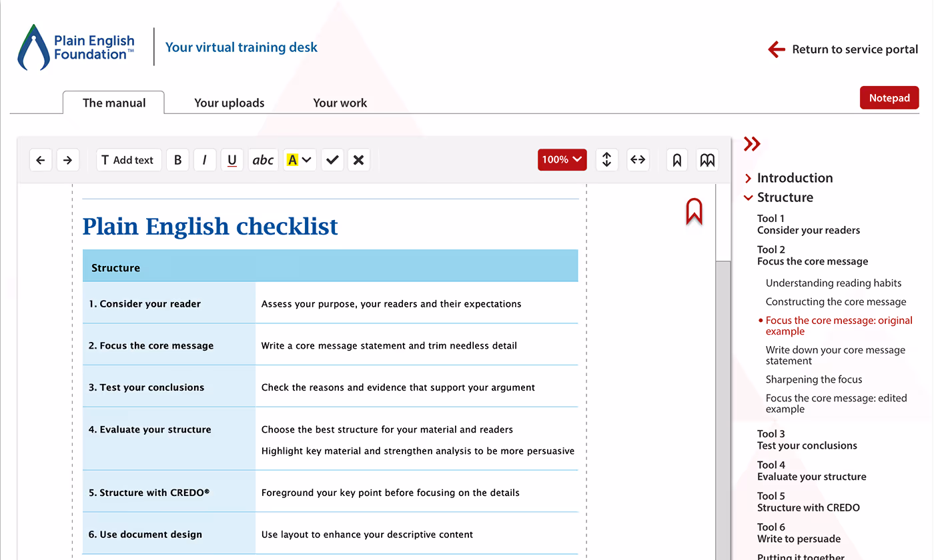Click '2. Focus the core message' cell

pos(169,345)
